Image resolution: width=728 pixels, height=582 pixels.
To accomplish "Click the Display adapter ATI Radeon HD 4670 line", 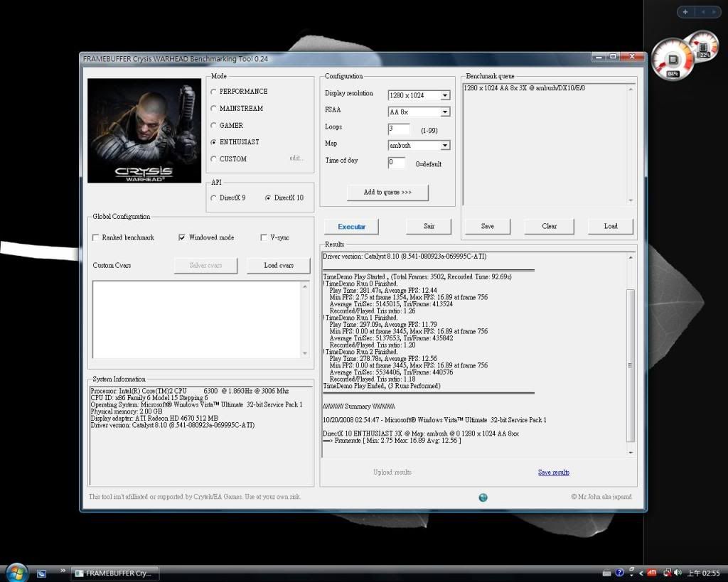I will tap(154, 418).
